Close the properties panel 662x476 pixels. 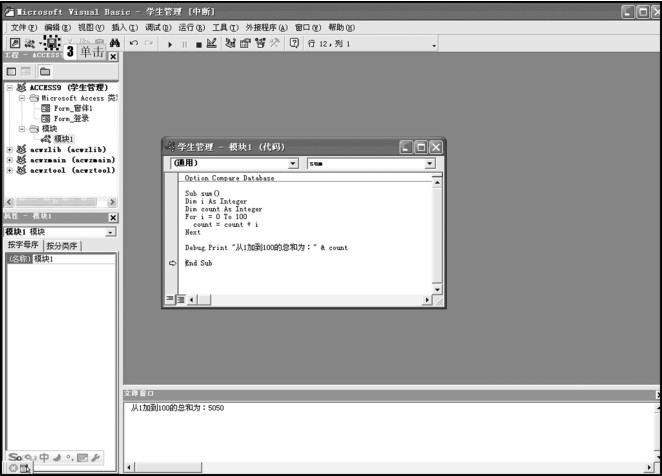click(113, 218)
